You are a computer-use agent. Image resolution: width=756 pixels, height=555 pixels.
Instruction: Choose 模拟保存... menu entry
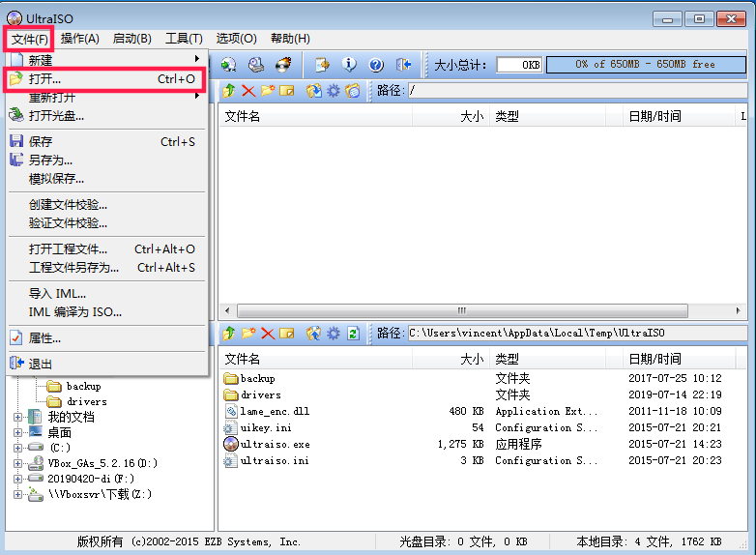106,179
